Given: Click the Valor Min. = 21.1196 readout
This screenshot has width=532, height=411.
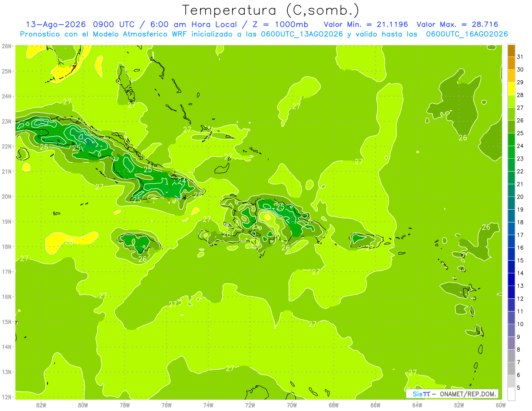Looking at the screenshot, I should point(366,24).
